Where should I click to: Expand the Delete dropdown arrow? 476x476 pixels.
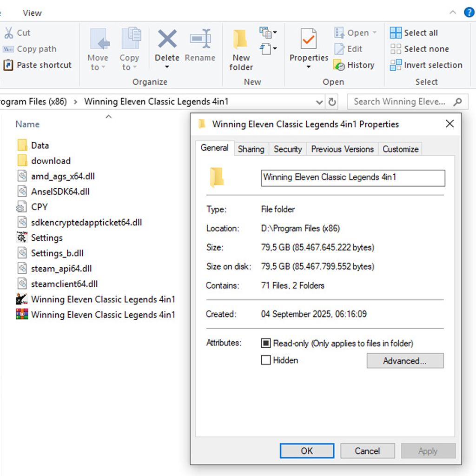pyautogui.click(x=167, y=67)
